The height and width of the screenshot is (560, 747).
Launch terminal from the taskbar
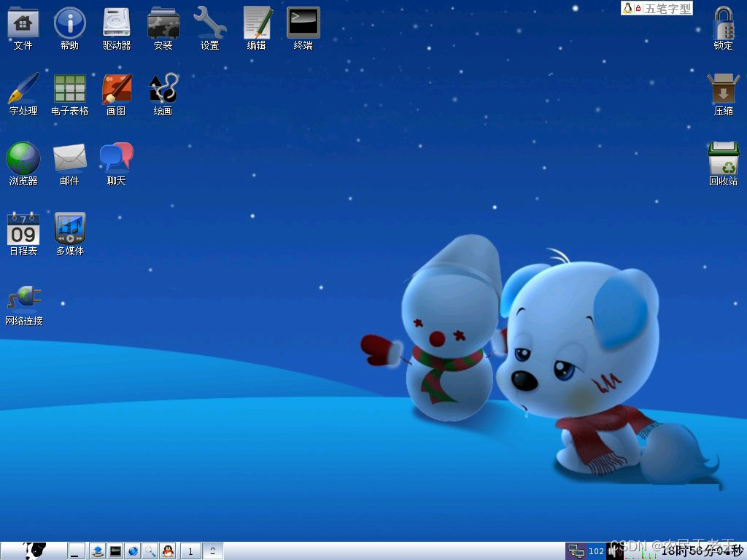[115, 551]
